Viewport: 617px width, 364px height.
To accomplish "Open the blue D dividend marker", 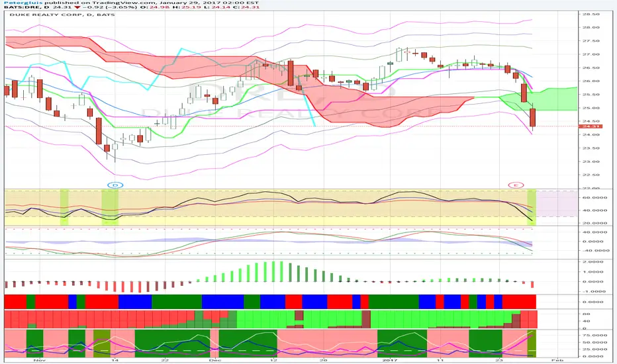I will [x=115, y=185].
